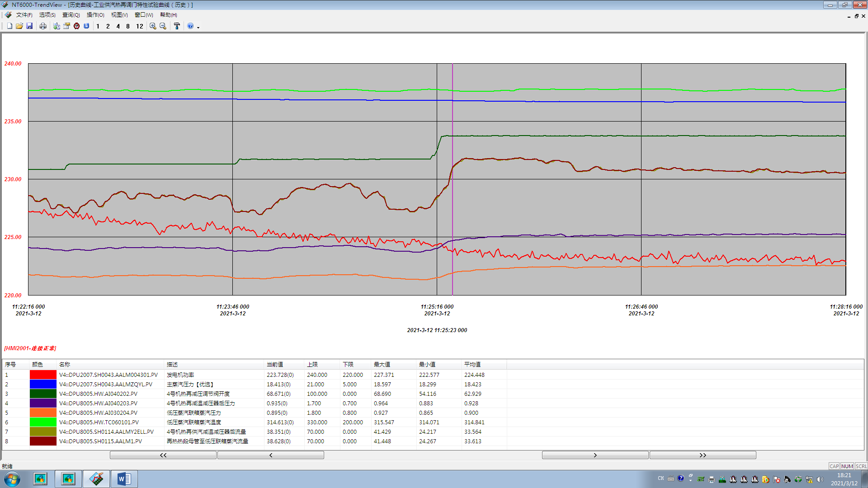Click the green-arrow import data icon
The image size is (868, 488).
[x=57, y=26]
